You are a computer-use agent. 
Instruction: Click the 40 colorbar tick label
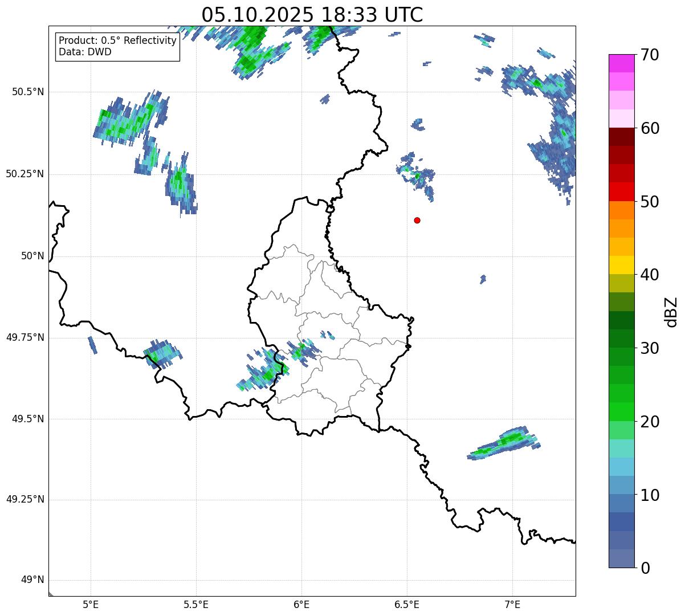650,275
